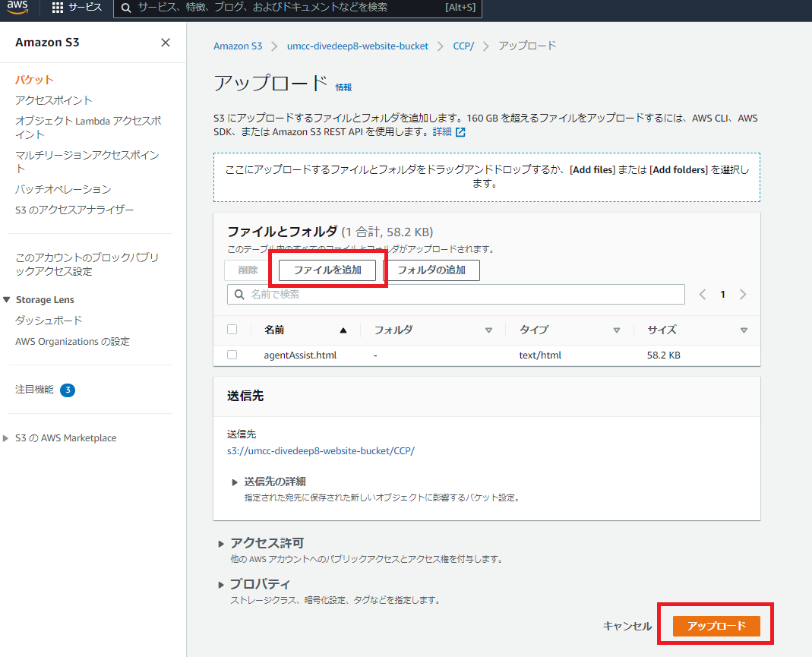Open the フォルダ column filter arrow
Viewport: 812px width, 657px height.
[488, 330]
